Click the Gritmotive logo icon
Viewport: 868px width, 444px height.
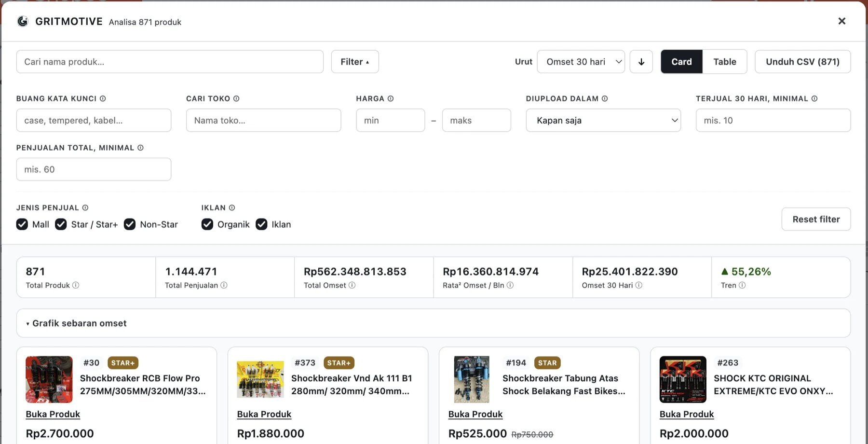[23, 21]
